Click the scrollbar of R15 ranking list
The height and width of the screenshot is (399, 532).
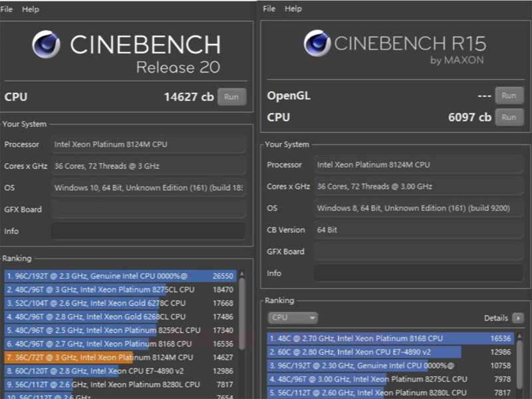519,365
